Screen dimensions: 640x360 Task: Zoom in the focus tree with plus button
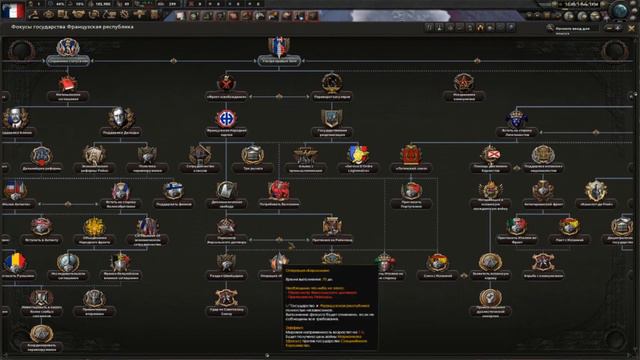pos(618,28)
